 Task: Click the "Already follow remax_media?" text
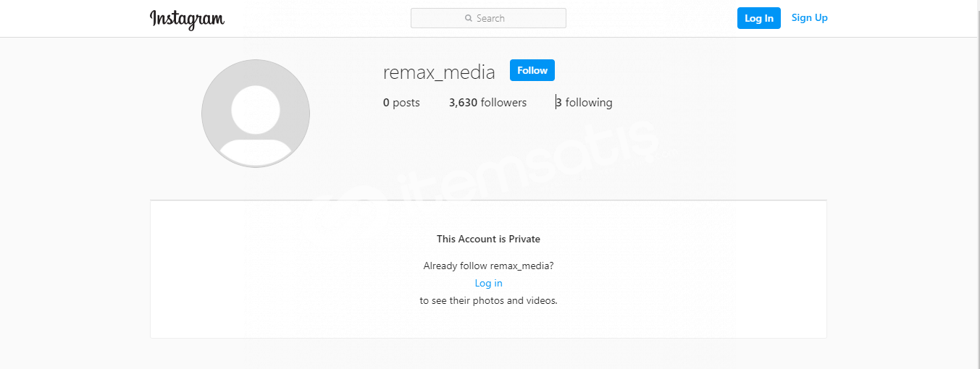pos(488,266)
